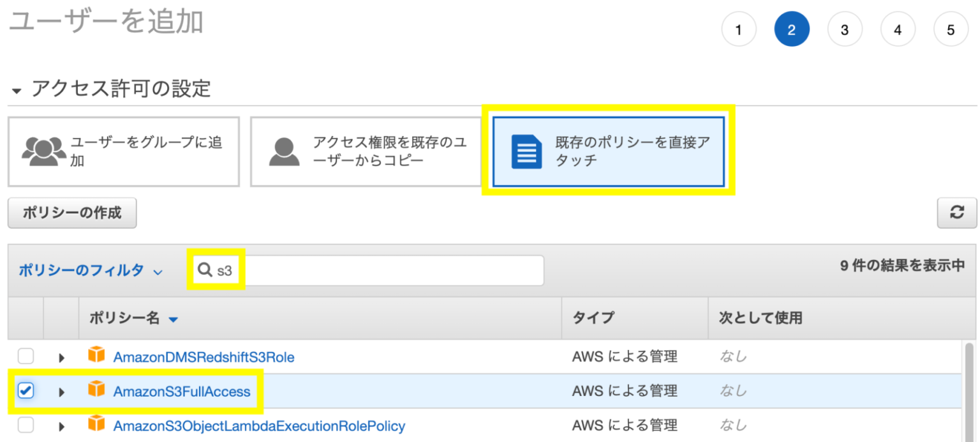Click step circle 3 in the progress indicator
Image resolution: width=980 pixels, height=442 pixels.
click(x=845, y=29)
